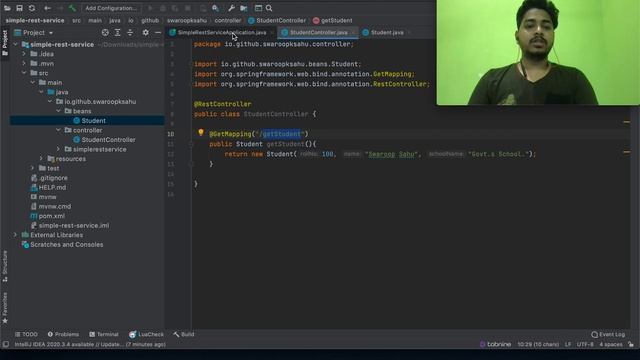Collapse the src folder

[24, 73]
